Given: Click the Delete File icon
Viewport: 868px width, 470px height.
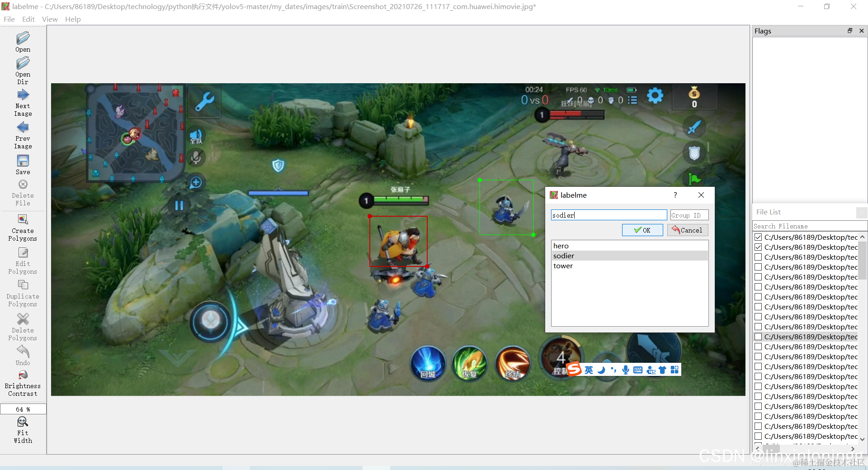Looking at the screenshot, I should (x=23, y=193).
